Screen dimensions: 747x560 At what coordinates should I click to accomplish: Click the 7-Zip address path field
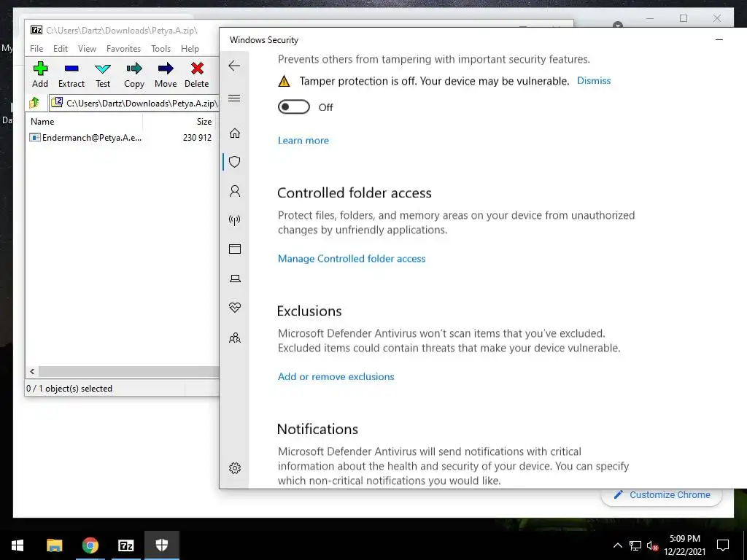click(134, 103)
